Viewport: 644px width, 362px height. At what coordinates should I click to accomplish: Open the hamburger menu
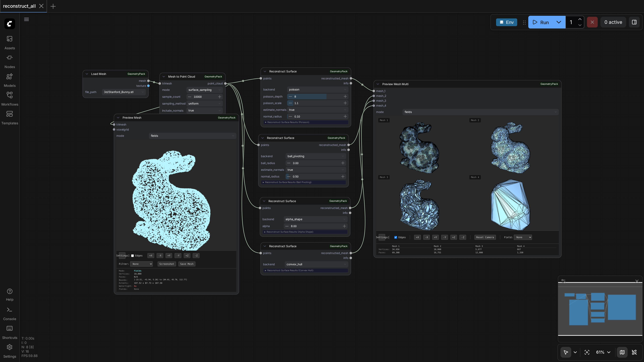[x=26, y=19]
